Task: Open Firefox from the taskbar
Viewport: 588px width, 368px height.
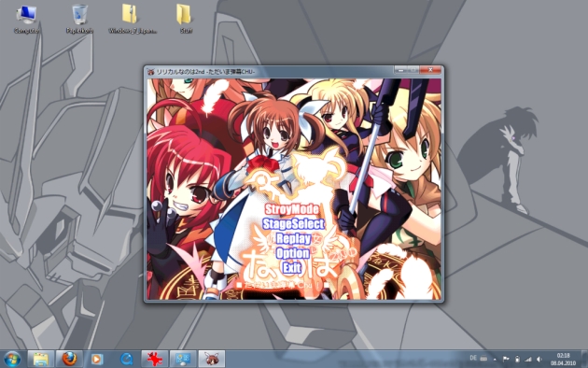Action: (x=69, y=359)
